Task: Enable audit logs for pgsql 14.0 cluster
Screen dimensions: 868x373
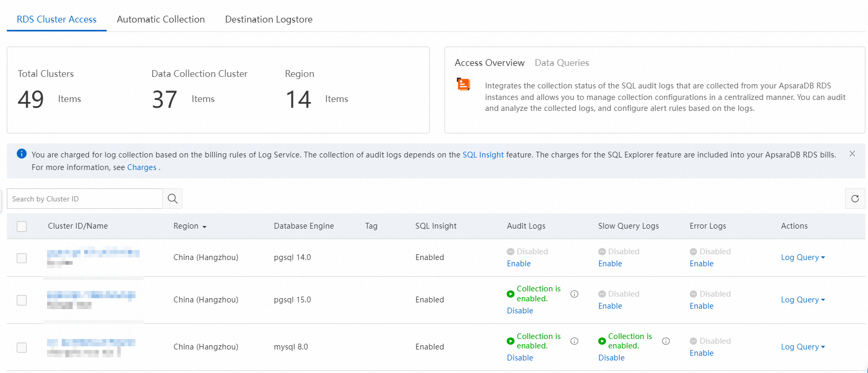Action: [x=519, y=264]
